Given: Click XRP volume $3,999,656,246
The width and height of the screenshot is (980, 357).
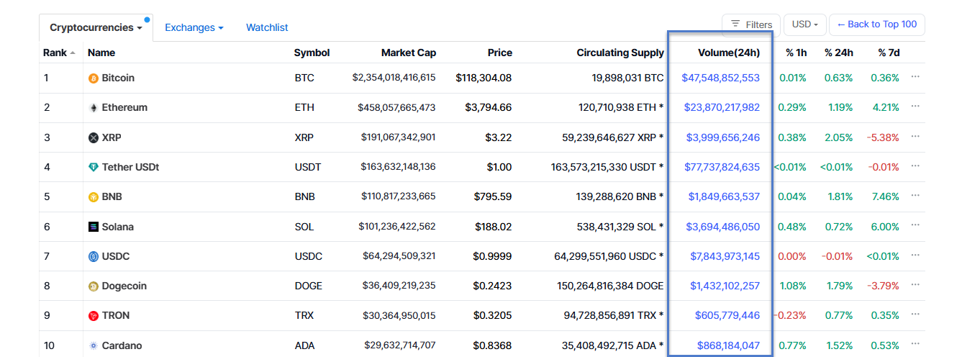Looking at the screenshot, I should point(723,137).
